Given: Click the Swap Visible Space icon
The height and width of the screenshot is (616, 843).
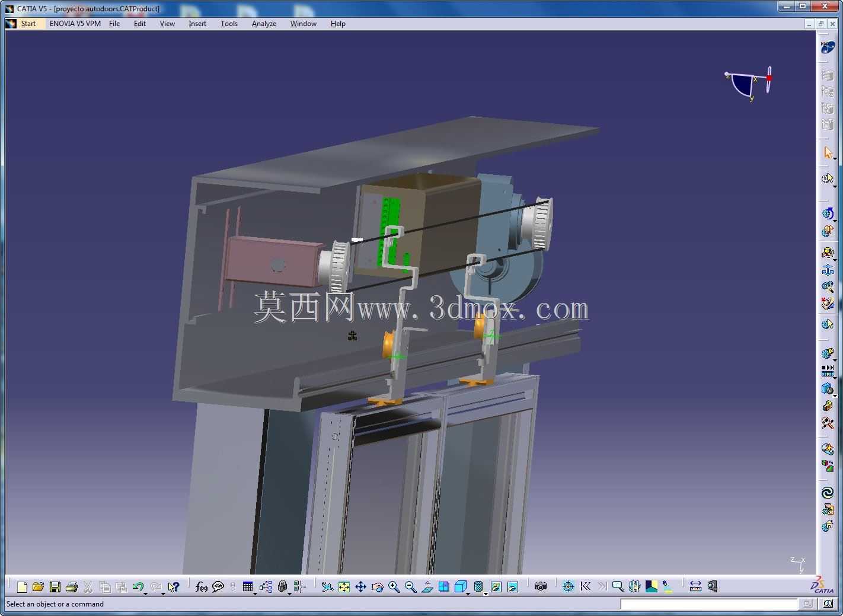Looking at the screenshot, I should (x=513, y=587).
